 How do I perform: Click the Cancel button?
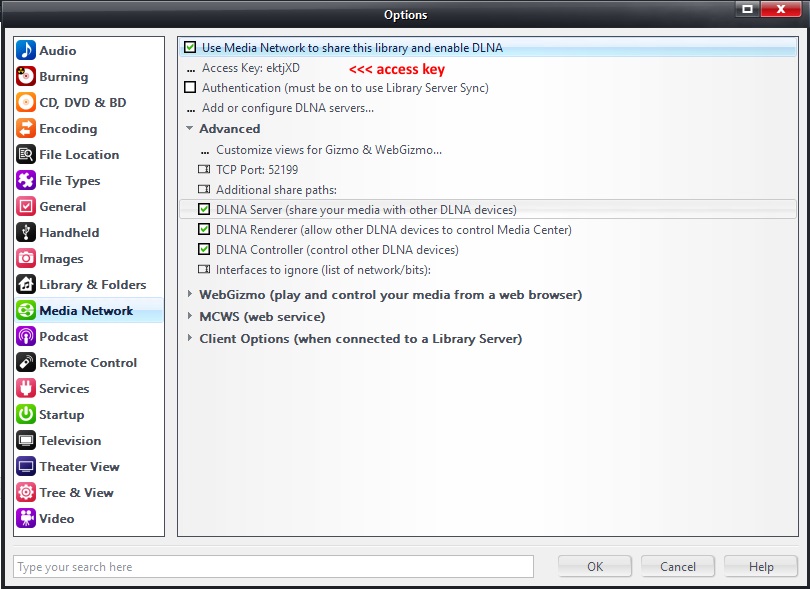click(x=677, y=566)
